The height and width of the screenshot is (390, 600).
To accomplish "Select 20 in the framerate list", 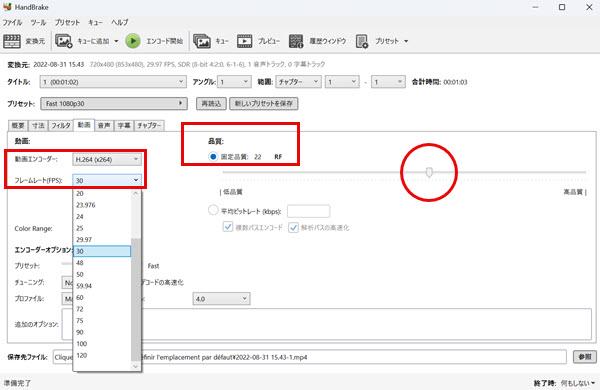I will click(x=102, y=194).
